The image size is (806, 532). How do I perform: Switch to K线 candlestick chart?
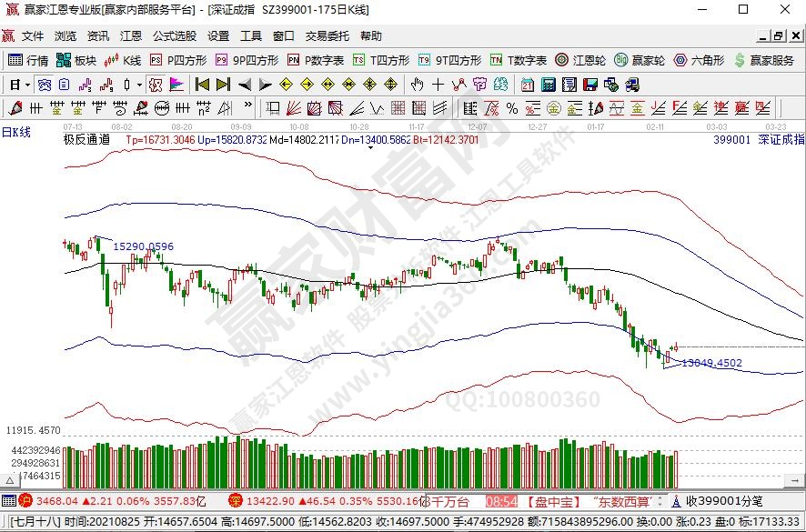coord(124,60)
